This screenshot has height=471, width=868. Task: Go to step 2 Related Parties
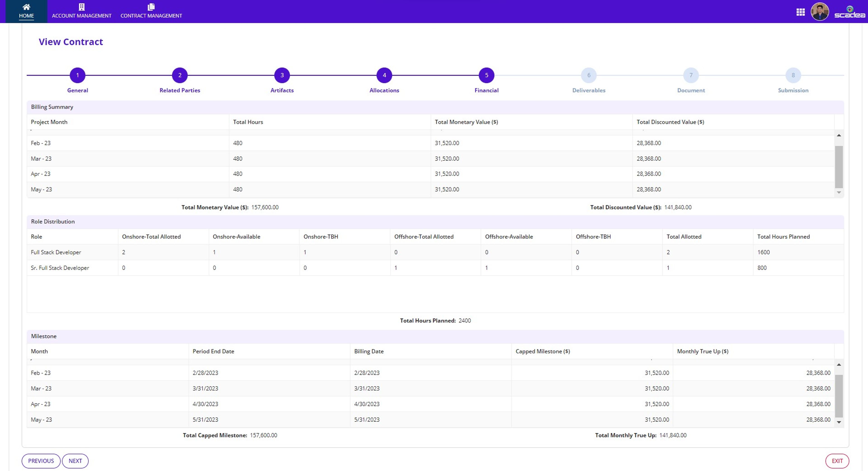[180, 75]
